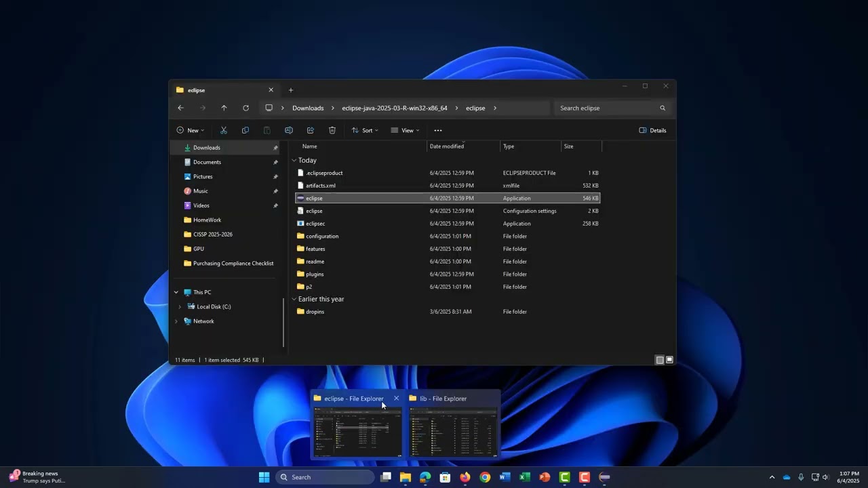Viewport: 868px width, 488px height.
Task: Open Microsoft Word from the taskbar
Action: 505,477
